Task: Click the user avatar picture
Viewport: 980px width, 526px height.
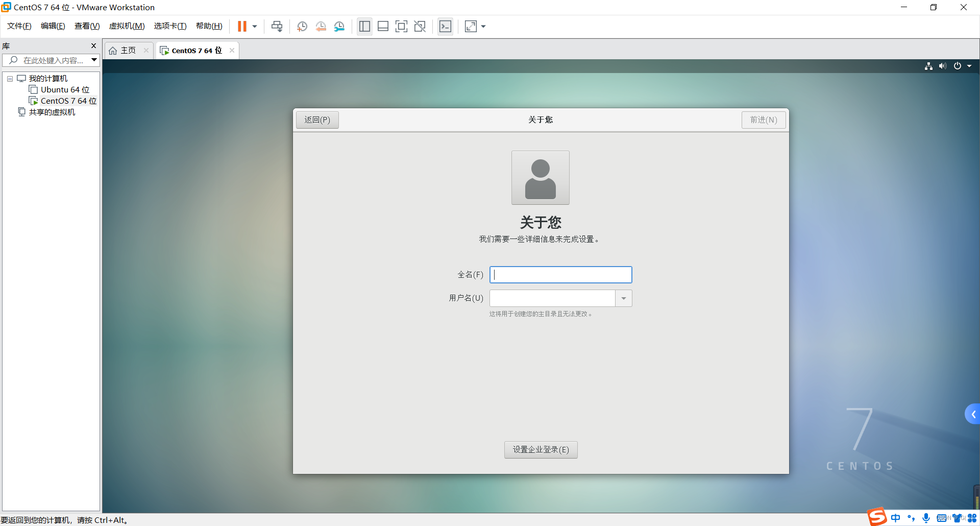Action: click(x=541, y=178)
